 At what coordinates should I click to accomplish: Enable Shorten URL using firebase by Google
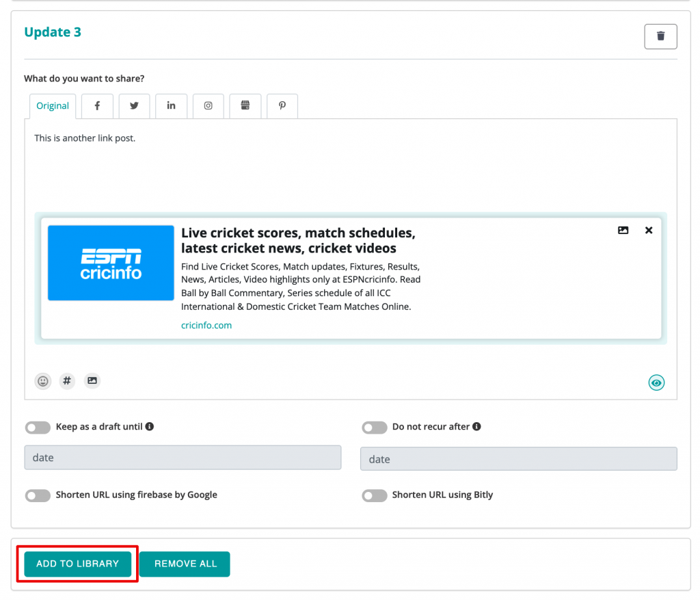(38, 495)
